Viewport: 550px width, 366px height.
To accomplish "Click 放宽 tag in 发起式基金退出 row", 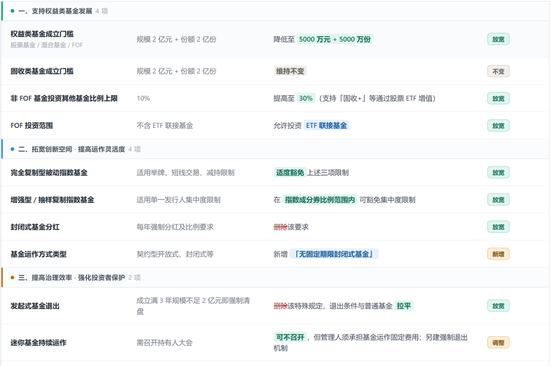I will 498,306.
